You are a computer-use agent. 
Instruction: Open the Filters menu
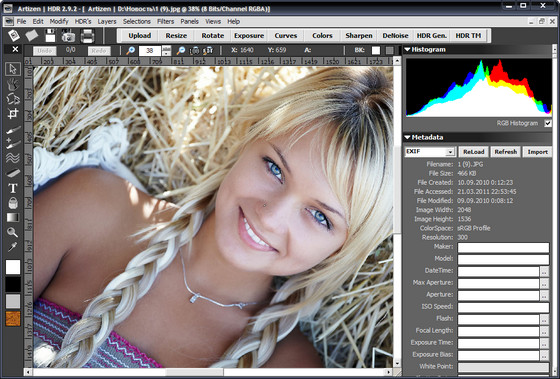165,21
